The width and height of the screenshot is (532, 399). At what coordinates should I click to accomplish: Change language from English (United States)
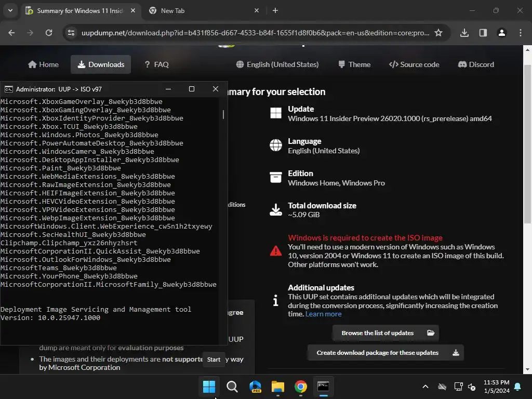(277, 64)
